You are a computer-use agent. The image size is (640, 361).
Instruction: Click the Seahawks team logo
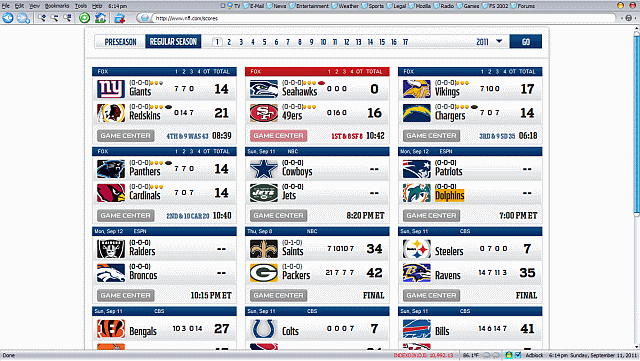[x=264, y=89]
